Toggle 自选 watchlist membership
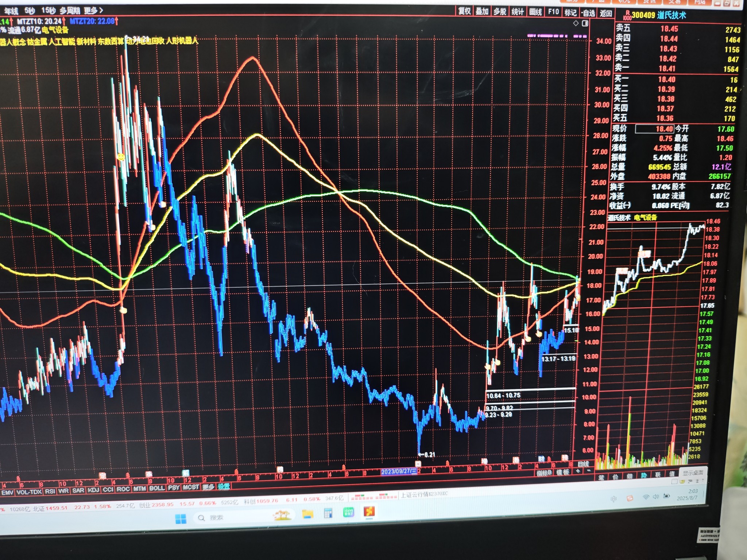Image resolution: width=747 pixels, height=560 pixels. click(588, 13)
